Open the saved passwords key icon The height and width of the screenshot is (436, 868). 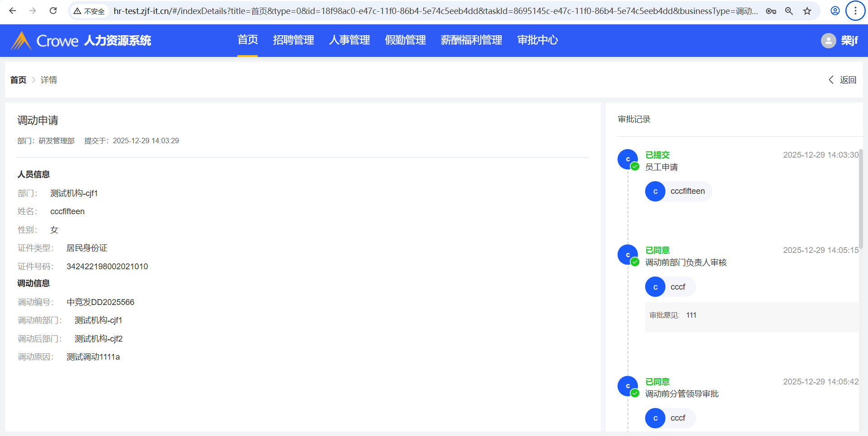[x=771, y=11]
